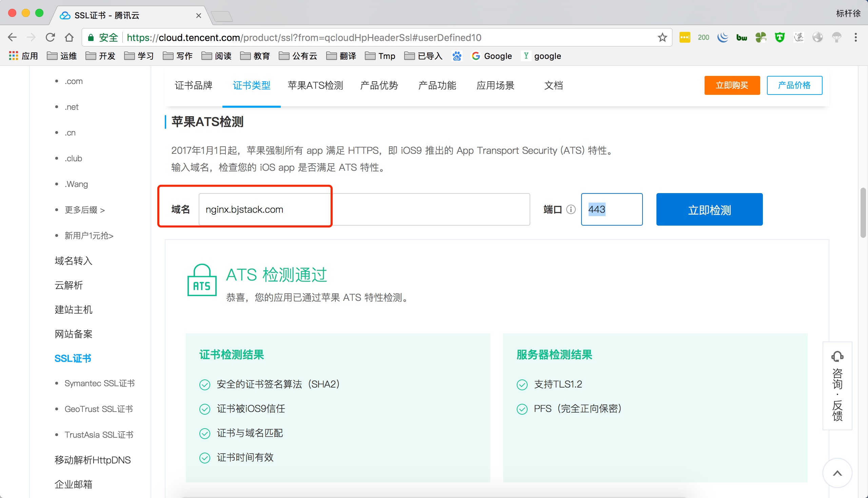Open a new browser tab
868x498 pixels.
[222, 16]
